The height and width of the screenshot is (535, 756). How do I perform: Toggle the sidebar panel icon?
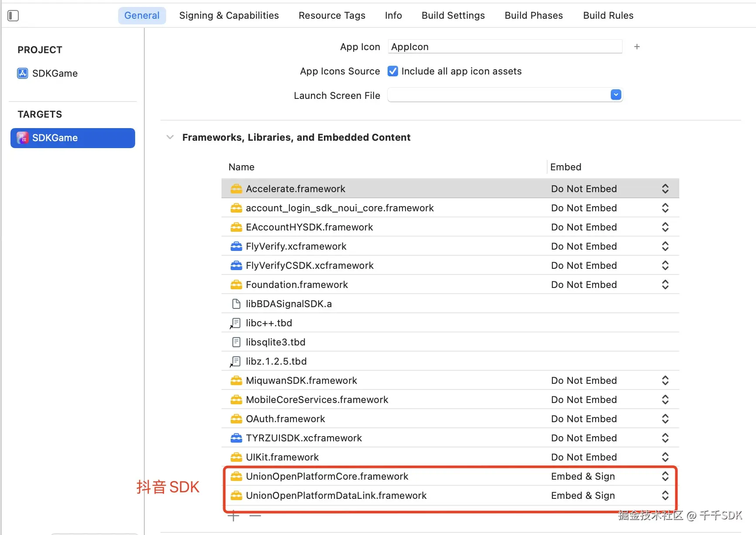pyautogui.click(x=13, y=16)
